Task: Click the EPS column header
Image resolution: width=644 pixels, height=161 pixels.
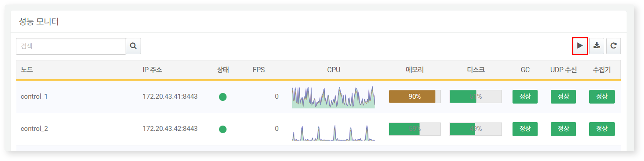Action: (258, 70)
